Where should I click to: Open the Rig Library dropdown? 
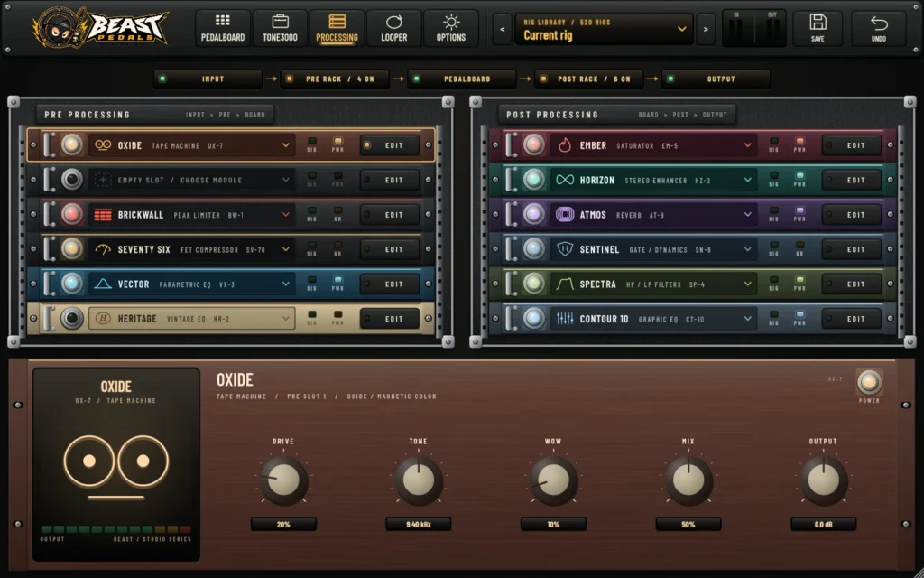(604, 29)
